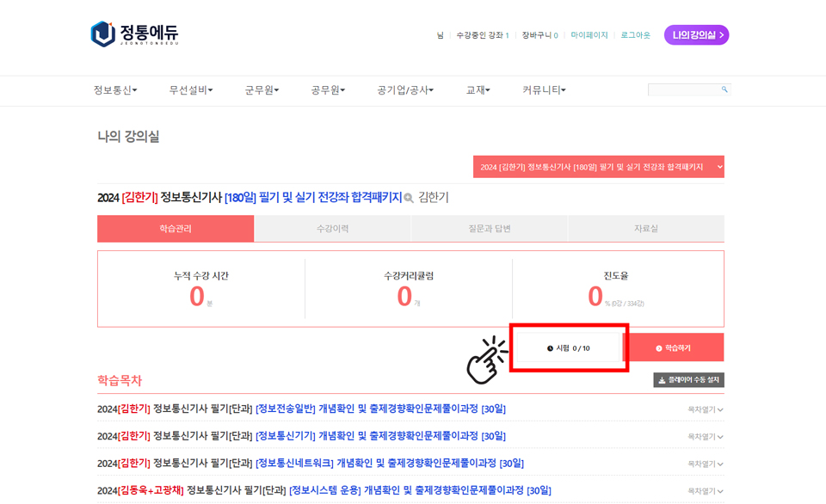Start learning with the 학습하기 button

pyautogui.click(x=673, y=348)
